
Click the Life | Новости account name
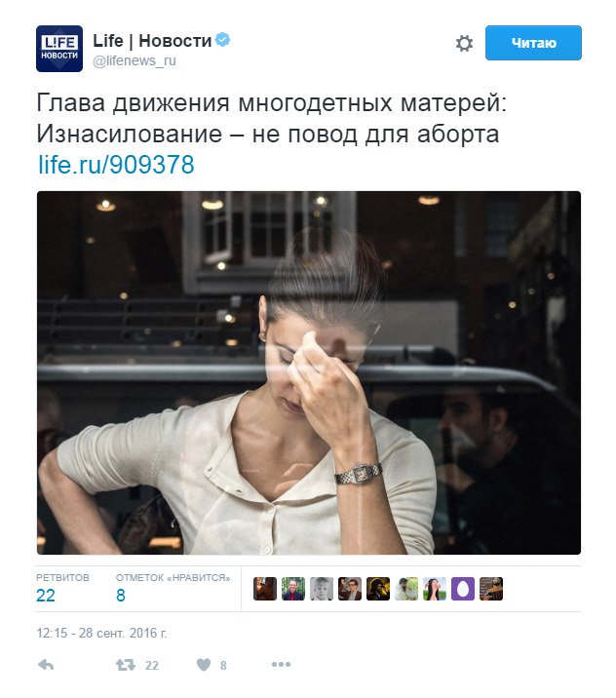click(152, 41)
